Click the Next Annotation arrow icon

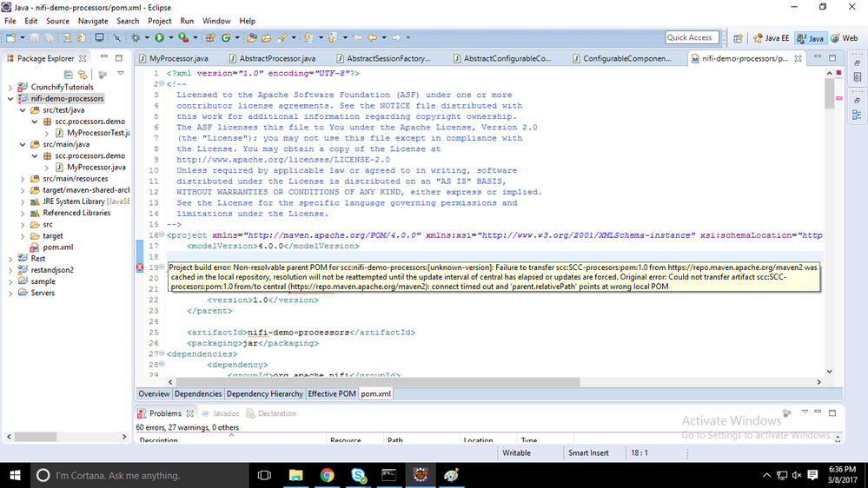point(308,37)
